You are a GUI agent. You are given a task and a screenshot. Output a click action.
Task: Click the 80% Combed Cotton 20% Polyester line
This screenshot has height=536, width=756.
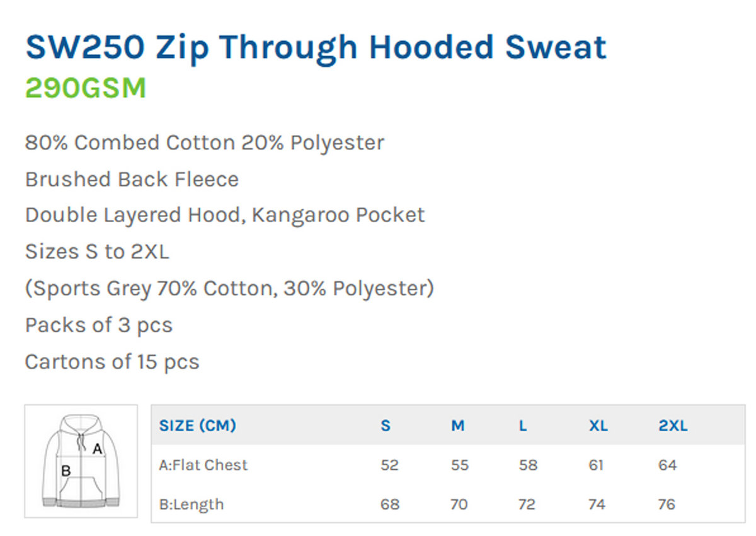pos(205,143)
